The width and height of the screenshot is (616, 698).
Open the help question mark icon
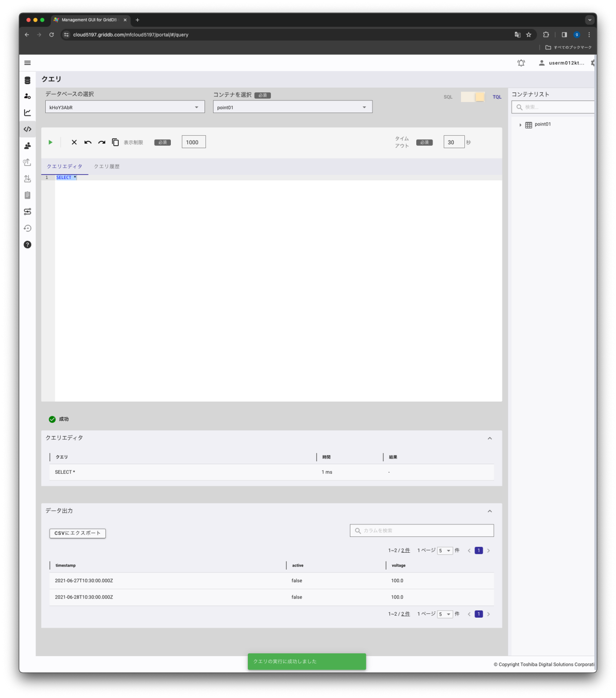[x=27, y=244]
